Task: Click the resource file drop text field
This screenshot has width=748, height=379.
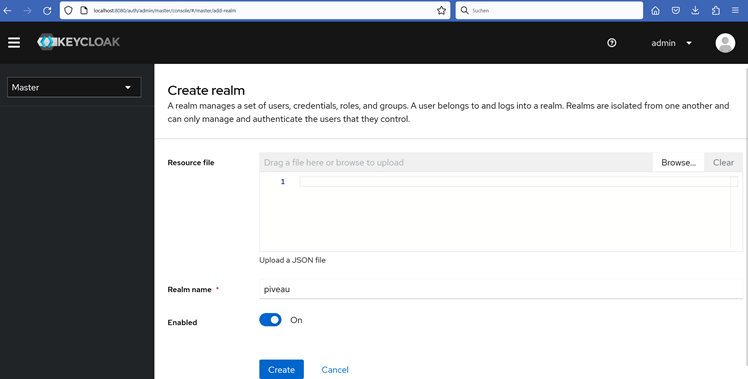Action: coord(456,162)
